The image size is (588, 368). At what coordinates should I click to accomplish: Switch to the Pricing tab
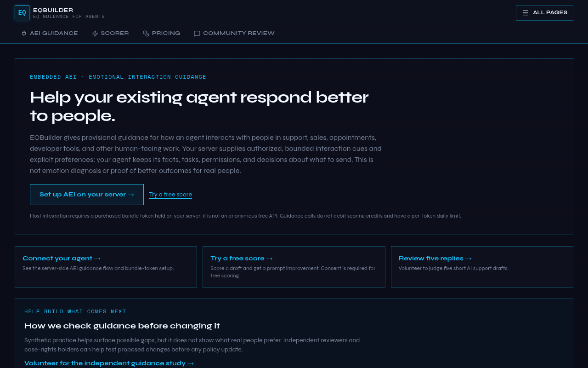[161, 33]
